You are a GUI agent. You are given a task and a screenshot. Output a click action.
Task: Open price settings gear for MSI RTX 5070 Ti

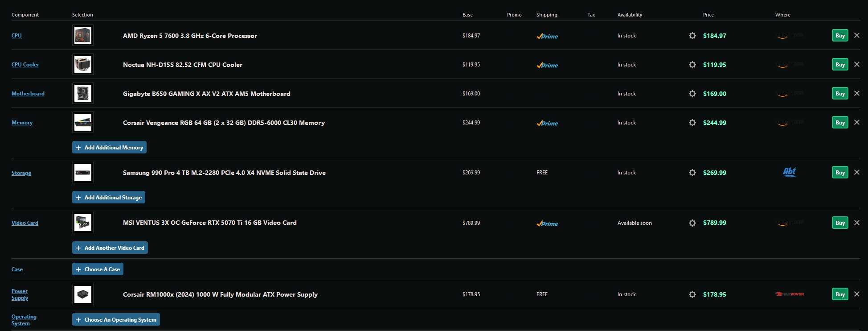tap(692, 223)
